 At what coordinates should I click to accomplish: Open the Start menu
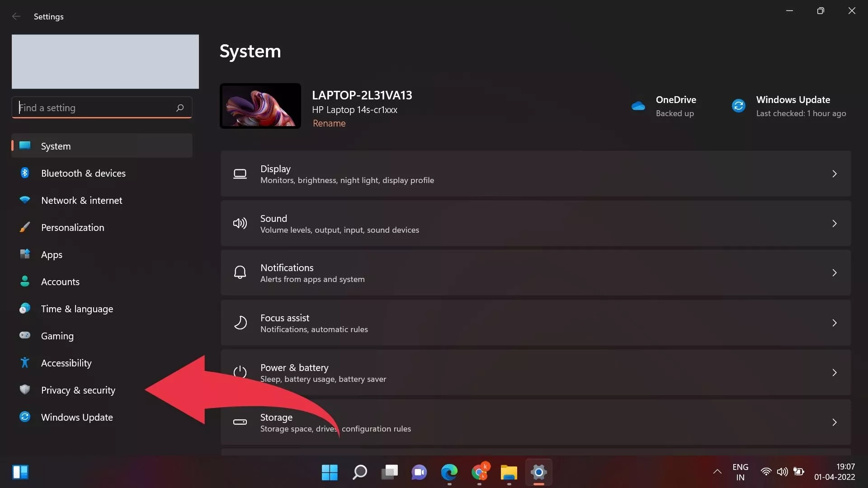(x=330, y=472)
